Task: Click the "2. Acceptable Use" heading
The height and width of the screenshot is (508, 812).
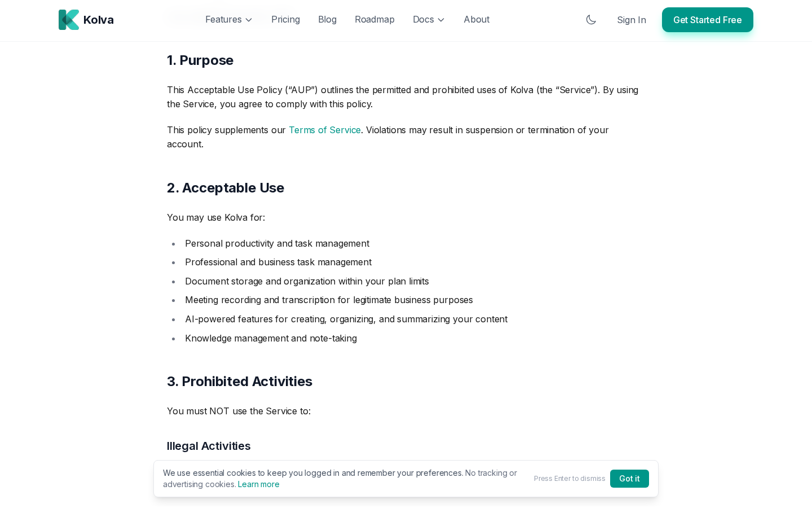Action: (226, 188)
